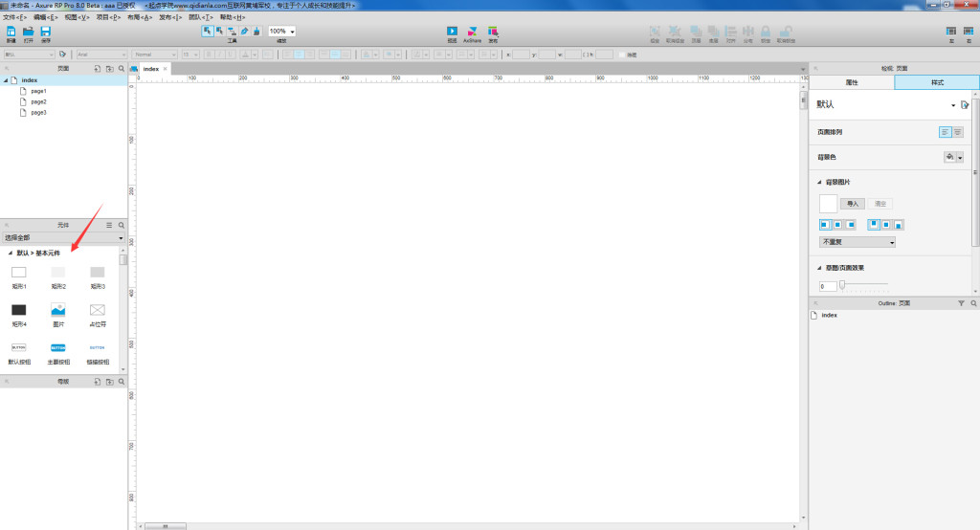
Task: Collapse the index page tree node
Action: coord(6,80)
